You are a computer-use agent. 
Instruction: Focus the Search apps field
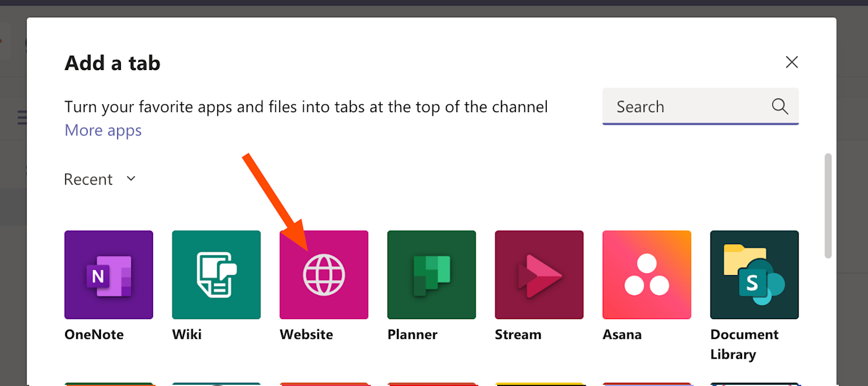coord(701,107)
